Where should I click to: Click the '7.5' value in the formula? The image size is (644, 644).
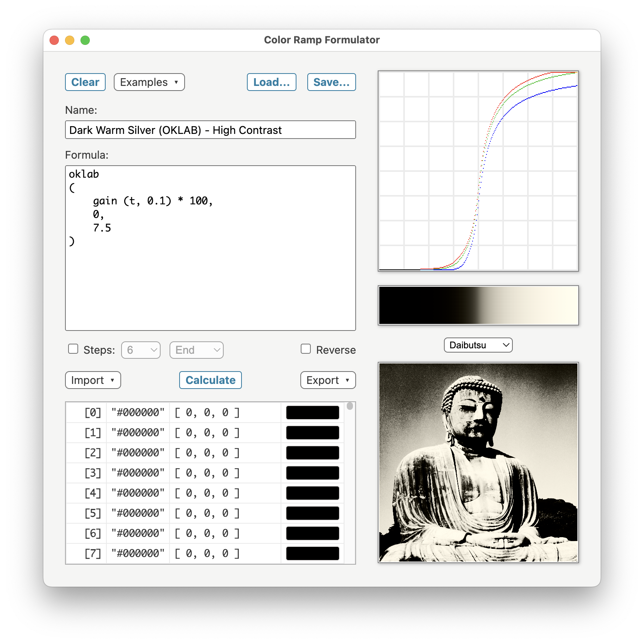pyautogui.click(x=102, y=228)
